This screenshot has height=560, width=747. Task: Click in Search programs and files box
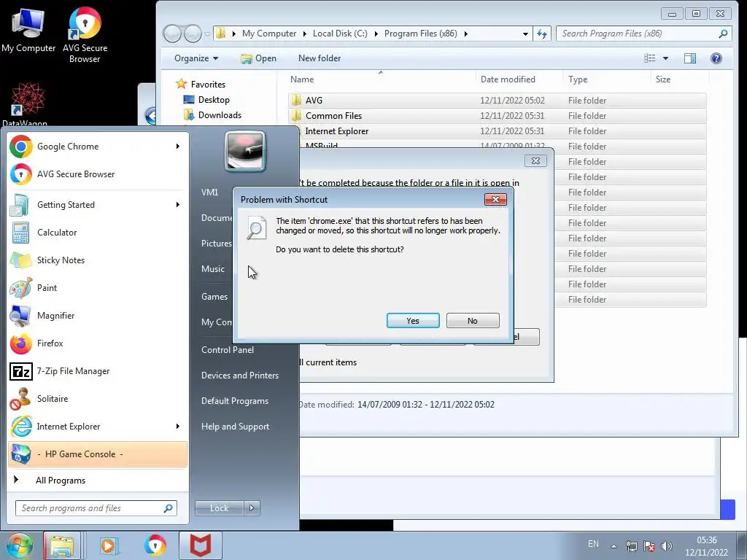pos(96,508)
